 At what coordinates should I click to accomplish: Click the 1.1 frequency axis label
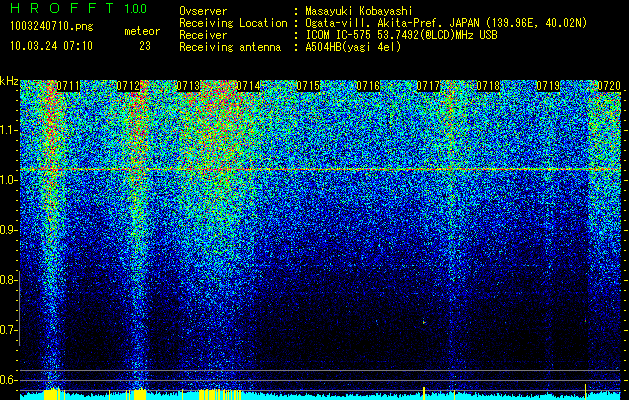(x=8, y=130)
